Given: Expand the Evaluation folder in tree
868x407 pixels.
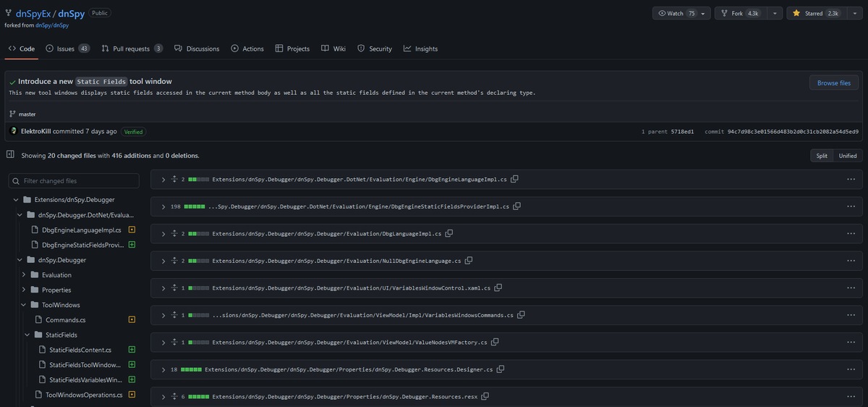Looking at the screenshot, I should (x=24, y=274).
